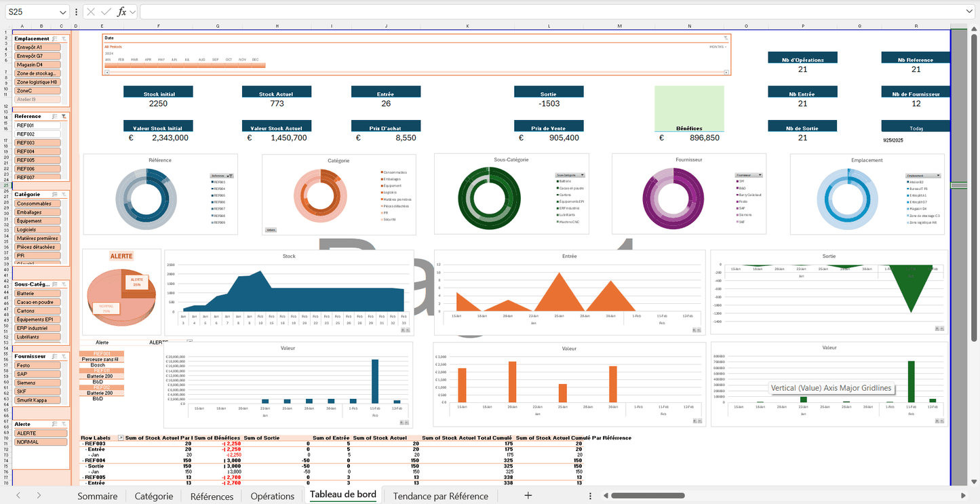The width and height of the screenshot is (980, 504).
Task: Select Festo in the Fournisseur slicer
Action: click(x=37, y=365)
